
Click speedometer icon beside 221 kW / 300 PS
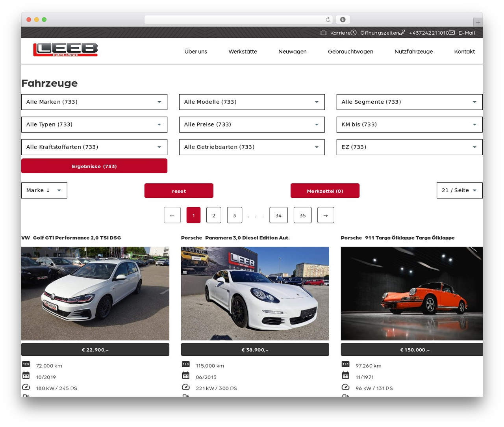(186, 387)
